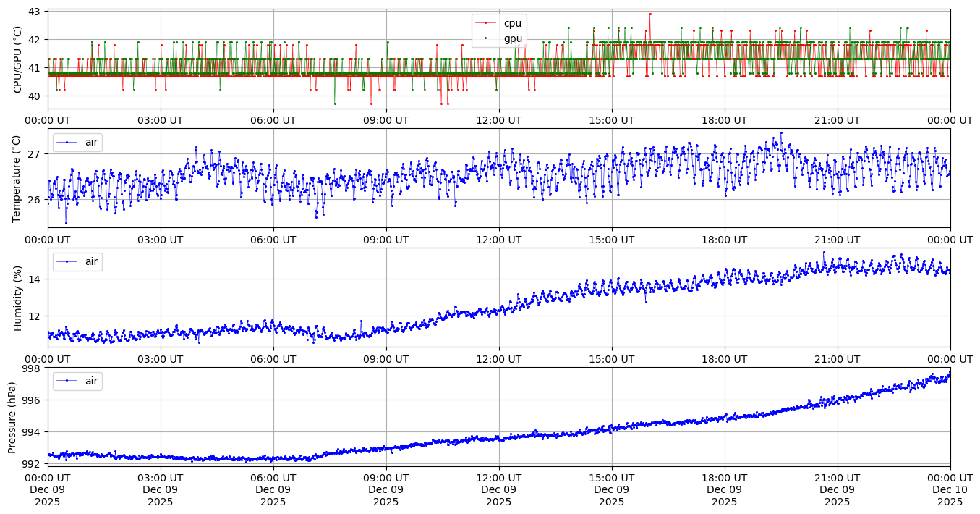
Task: Click 06:00 UT label below the CPU/GPU plot
Action: 273,120
